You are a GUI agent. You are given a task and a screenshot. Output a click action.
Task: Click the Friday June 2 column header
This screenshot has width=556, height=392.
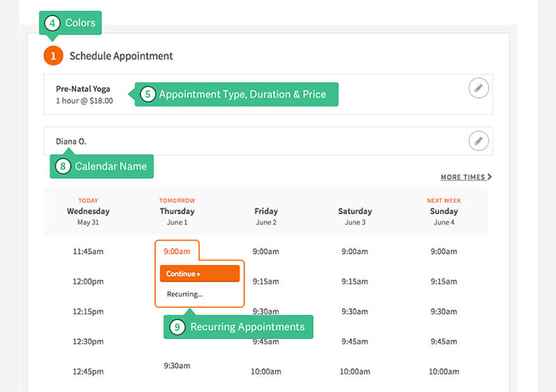tap(266, 217)
